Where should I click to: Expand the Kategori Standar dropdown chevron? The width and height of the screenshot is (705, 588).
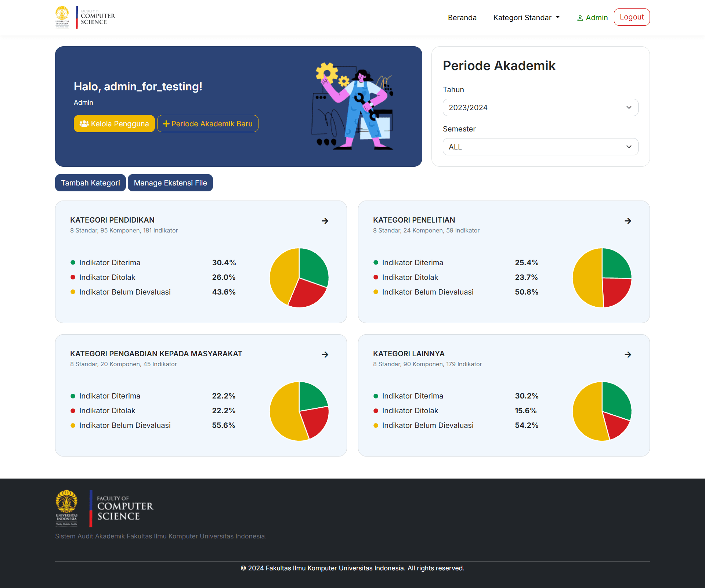(x=558, y=17)
